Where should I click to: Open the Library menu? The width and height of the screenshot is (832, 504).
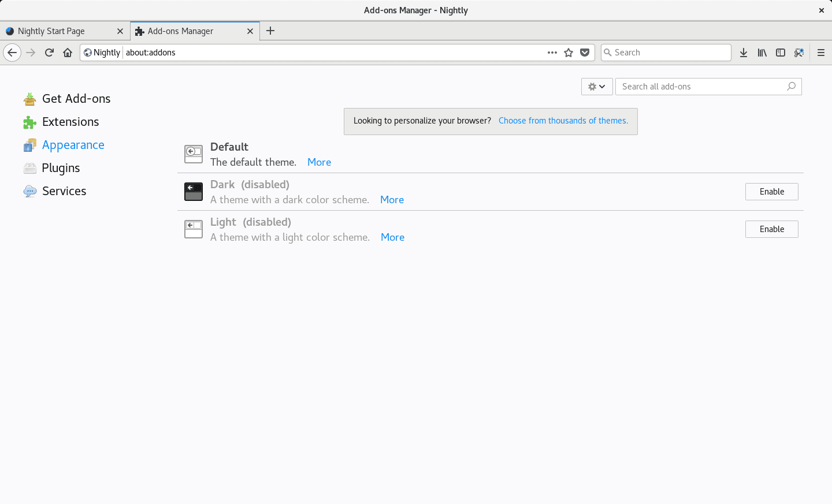(x=762, y=53)
